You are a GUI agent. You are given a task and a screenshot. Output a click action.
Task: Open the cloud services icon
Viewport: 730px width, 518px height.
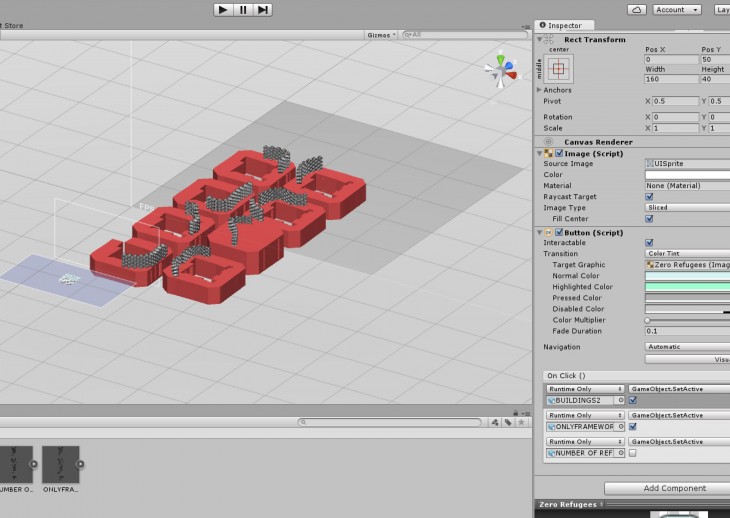[x=636, y=9]
